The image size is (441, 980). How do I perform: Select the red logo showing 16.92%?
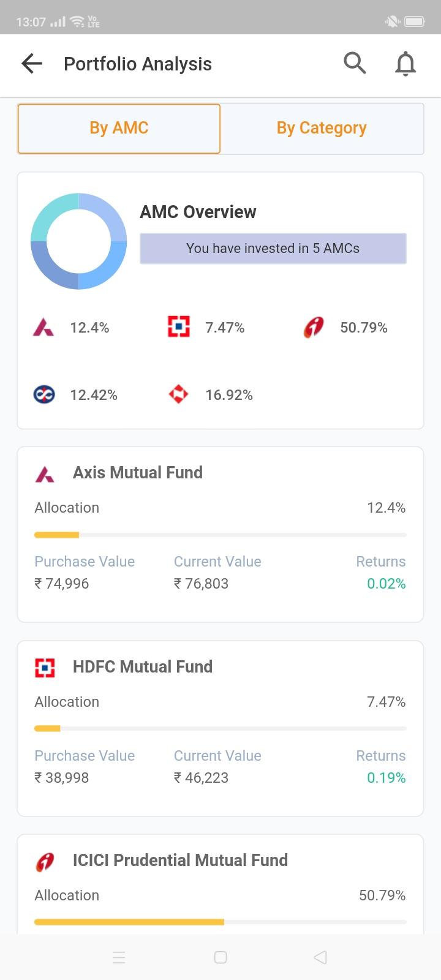pyautogui.click(x=179, y=394)
